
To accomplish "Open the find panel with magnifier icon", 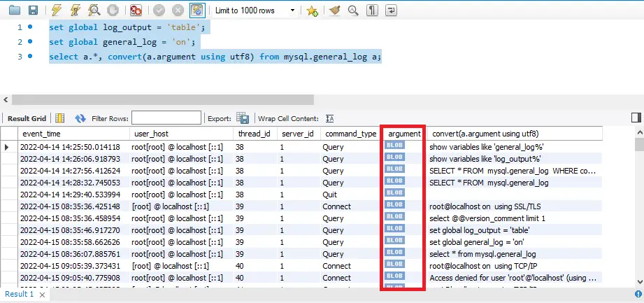I will point(353,10).
